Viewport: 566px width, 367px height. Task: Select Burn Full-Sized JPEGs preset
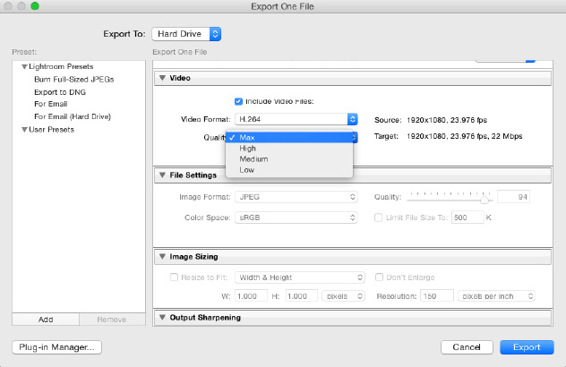pyautogui.click(x=74, y=79)
